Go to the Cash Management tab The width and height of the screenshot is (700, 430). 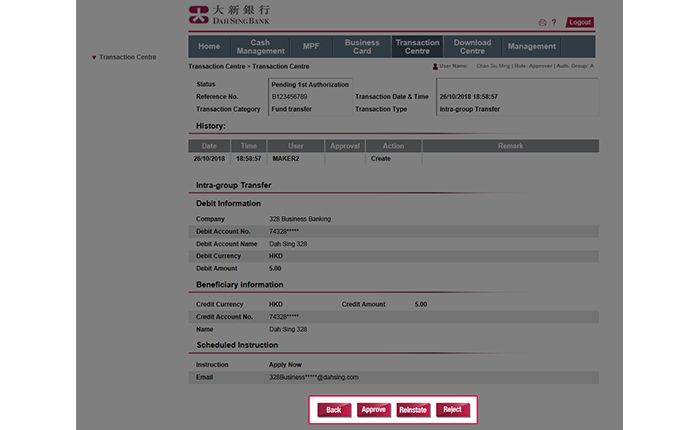point(260,46)
